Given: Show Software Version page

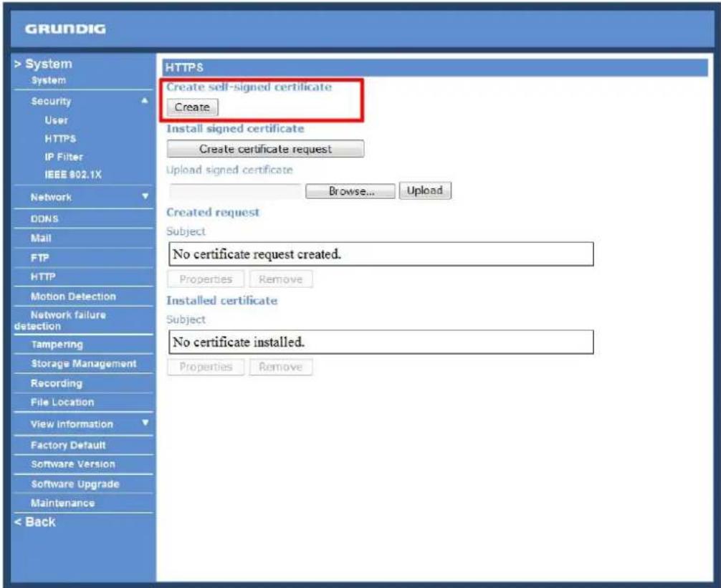Looking at the screenshot, I should [73, 464].
